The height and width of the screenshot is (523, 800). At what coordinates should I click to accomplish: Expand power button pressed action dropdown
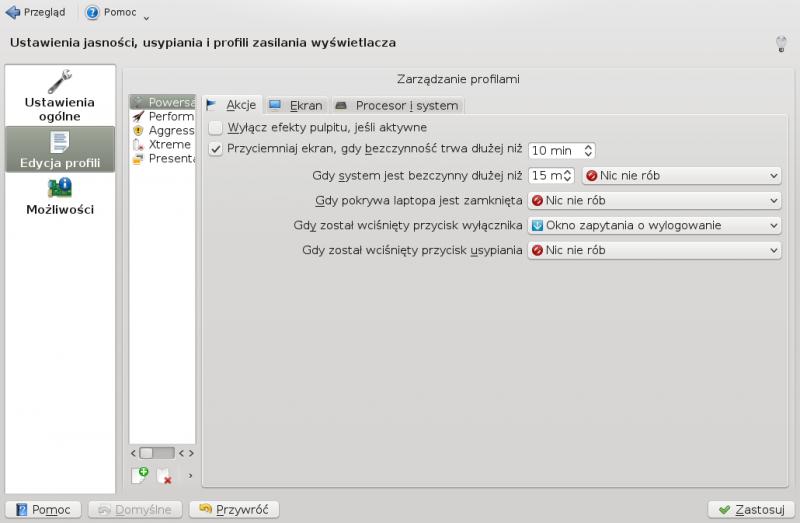coord(653,225)
